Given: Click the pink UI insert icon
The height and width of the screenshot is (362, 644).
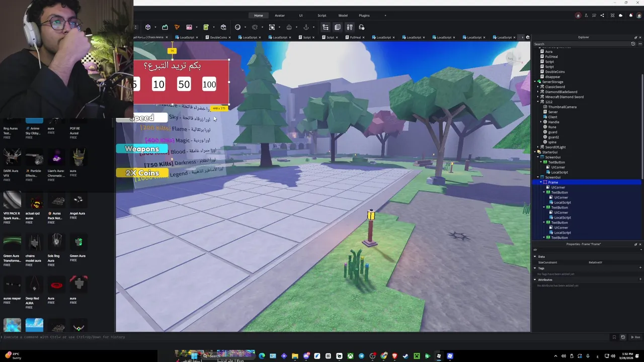Looking at the screenshot, I should pyautogui.click(x=189, y=27).
